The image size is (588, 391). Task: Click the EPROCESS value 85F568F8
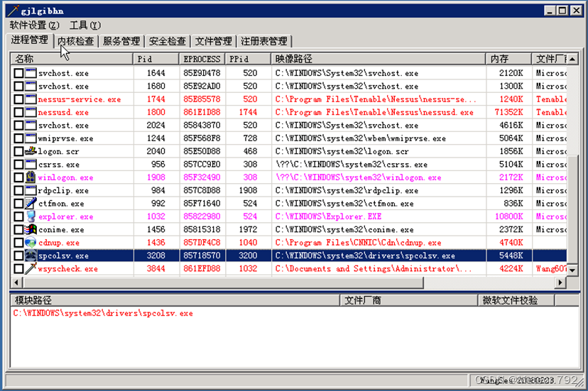click(x=202, y=138)
